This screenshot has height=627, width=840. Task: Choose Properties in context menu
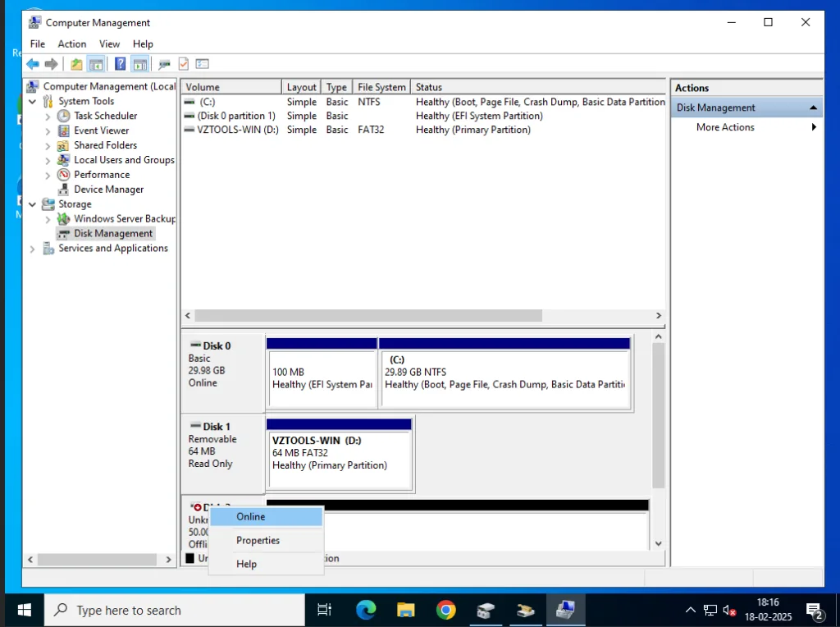pyautogui.click(x=267, y=540)
